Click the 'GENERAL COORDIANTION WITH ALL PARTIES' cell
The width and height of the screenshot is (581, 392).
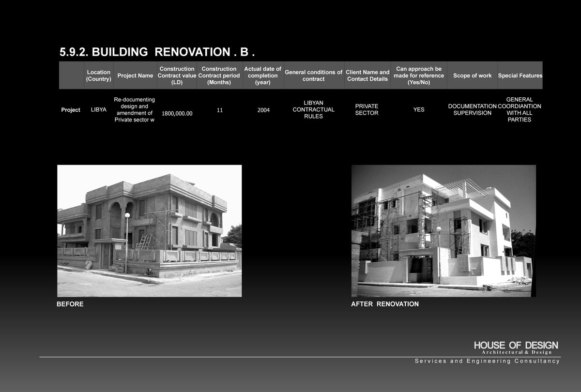(520, 109)
